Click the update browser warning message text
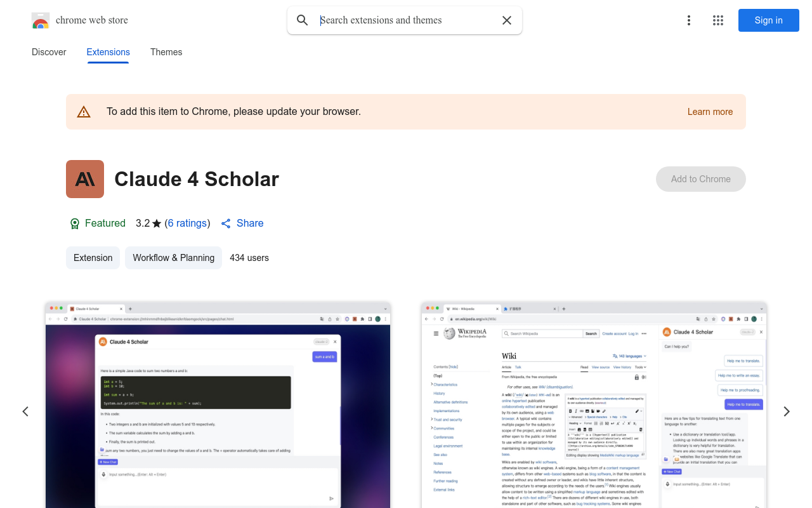This screenshot has height=508, width=812. (233, 112)
